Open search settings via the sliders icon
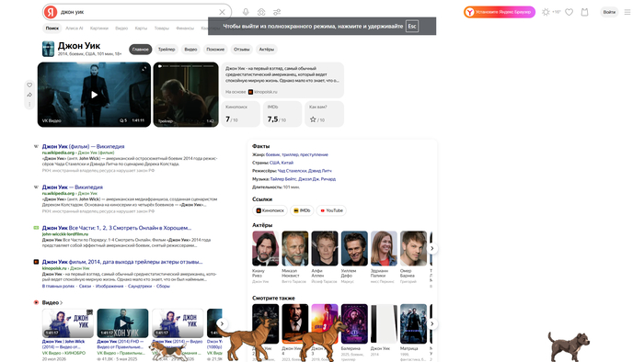This screenshot has width=644, height=362. 277,12
